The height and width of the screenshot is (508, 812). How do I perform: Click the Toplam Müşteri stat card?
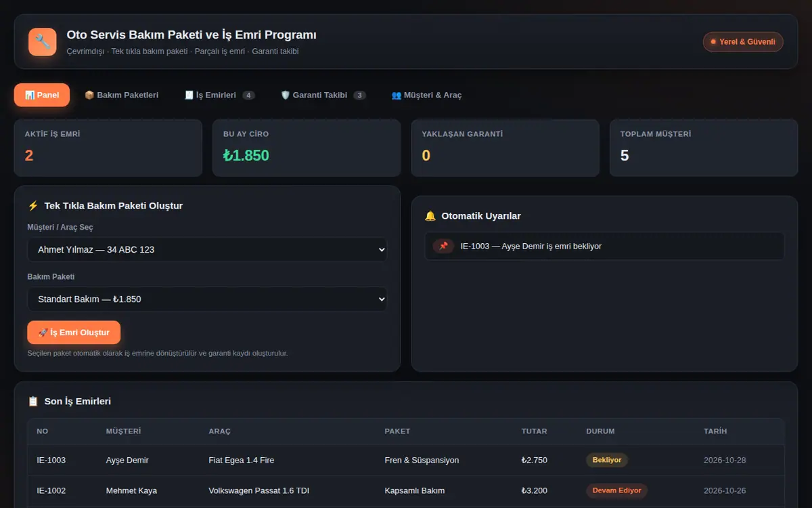point(704,148)
